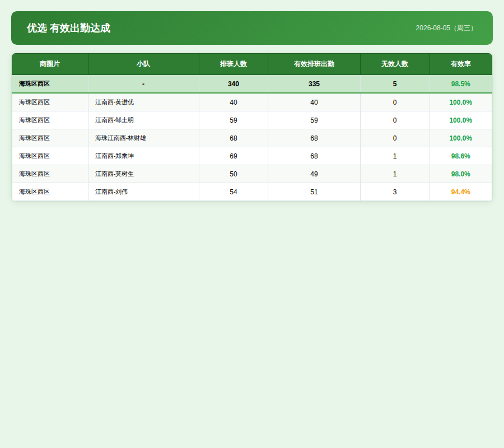The image size is (504, 448).
Task: Select team 江南西-邹土明
Action: pos(114,120)
